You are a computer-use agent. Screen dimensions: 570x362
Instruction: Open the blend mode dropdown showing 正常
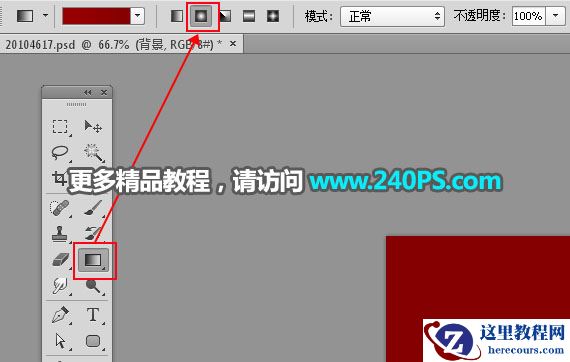point(392,16)
